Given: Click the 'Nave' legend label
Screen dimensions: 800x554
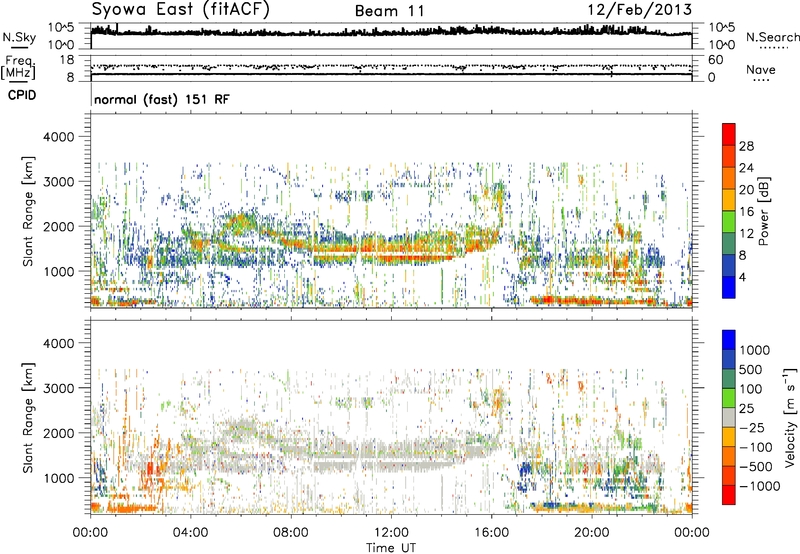Looking at the screenshot, I should tap(761, 70).
